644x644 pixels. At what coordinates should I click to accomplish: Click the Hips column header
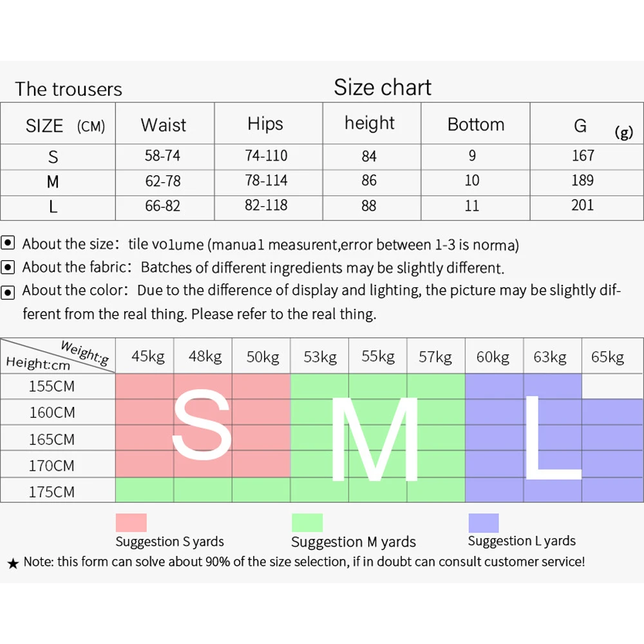pos(265,124)
